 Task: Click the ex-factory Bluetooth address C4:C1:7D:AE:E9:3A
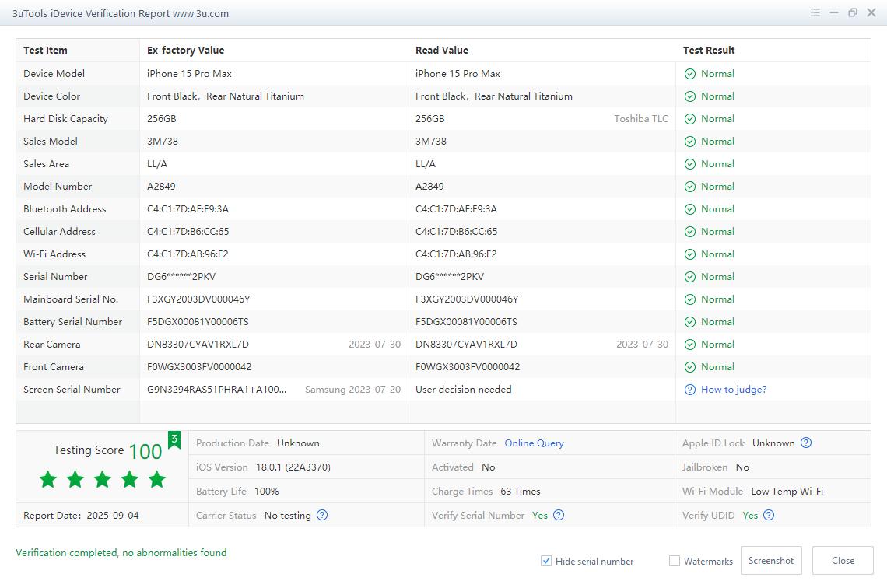(x=188, y=209)
